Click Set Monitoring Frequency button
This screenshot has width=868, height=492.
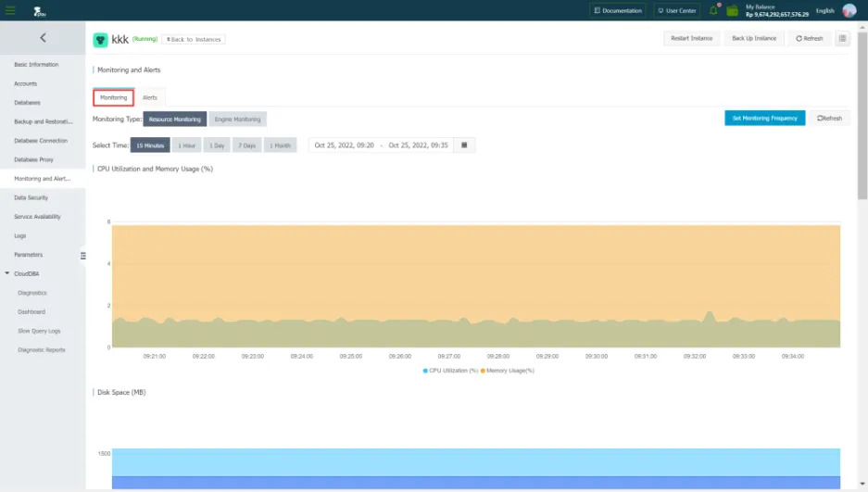(764, 118)
